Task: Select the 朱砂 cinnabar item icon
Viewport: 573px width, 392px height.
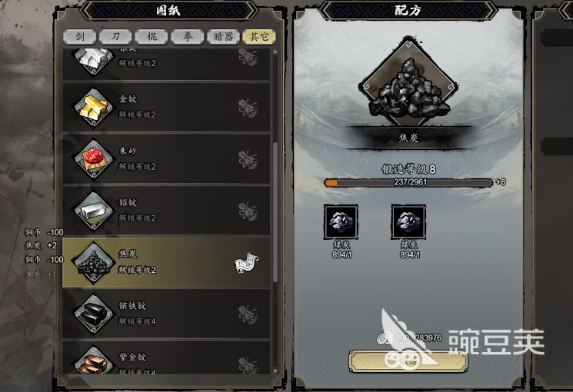Action: 94,159
